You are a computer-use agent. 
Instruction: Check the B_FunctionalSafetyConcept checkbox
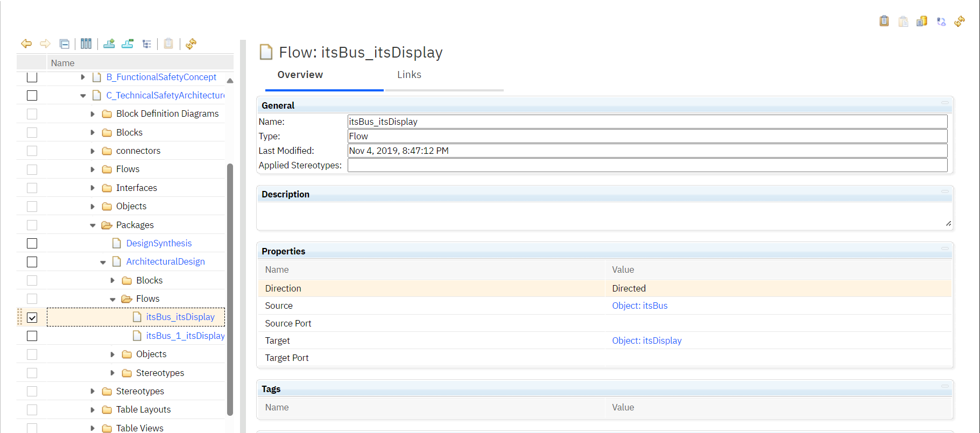click(32, 77)
